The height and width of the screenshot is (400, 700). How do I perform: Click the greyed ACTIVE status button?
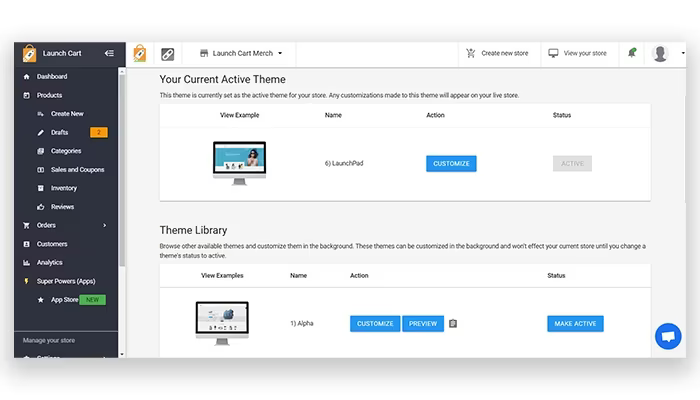[572, 163]
